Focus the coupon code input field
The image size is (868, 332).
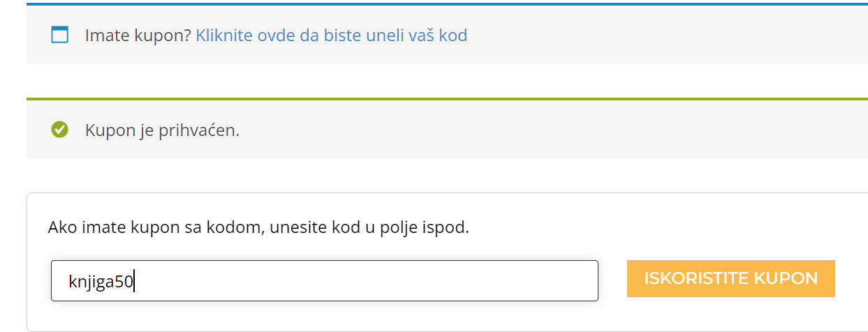pos(325,281)
